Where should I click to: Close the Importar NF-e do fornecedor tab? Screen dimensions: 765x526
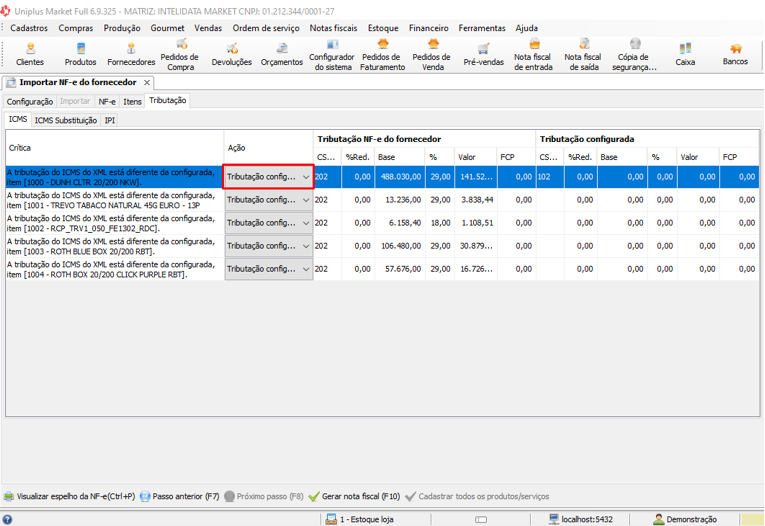(x=147, y=82)
